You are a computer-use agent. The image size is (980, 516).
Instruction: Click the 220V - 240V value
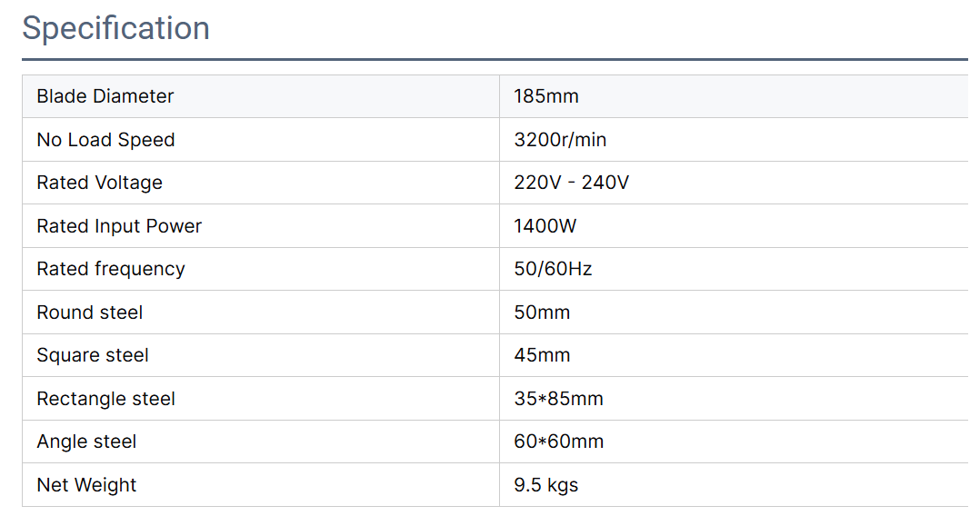pyautogui.click(x=571, y=183)
